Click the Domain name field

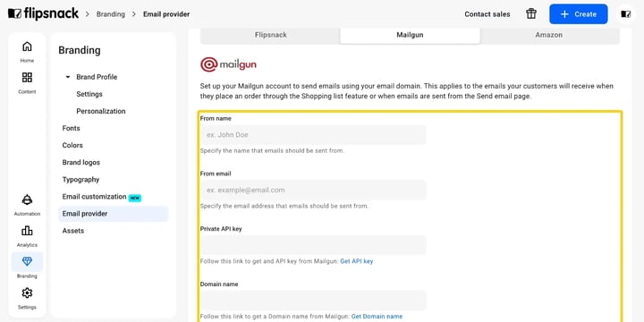(313, 301)
